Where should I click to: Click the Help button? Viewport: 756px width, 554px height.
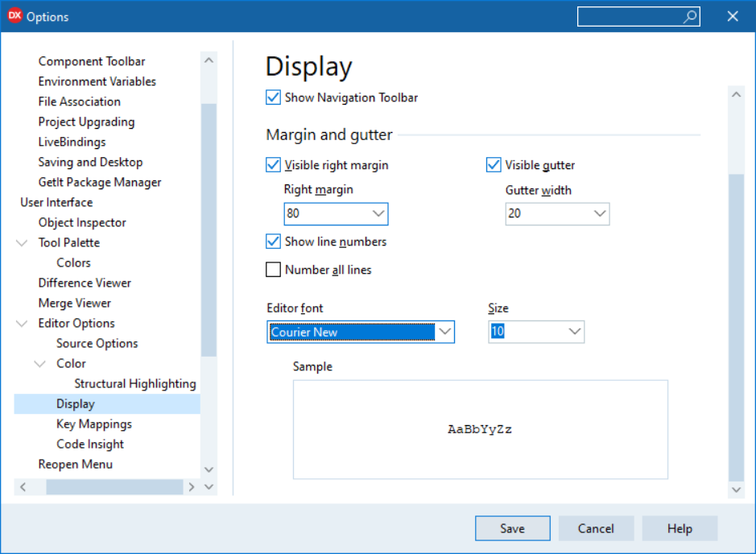[680, 528]
